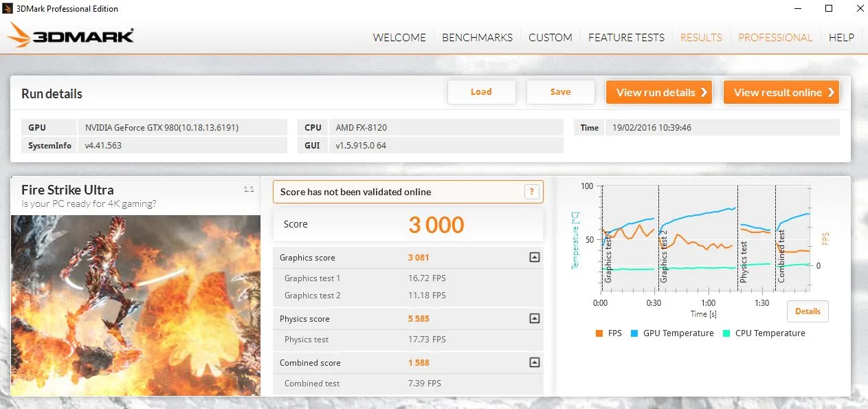Open the Help tab

(841, 38)
